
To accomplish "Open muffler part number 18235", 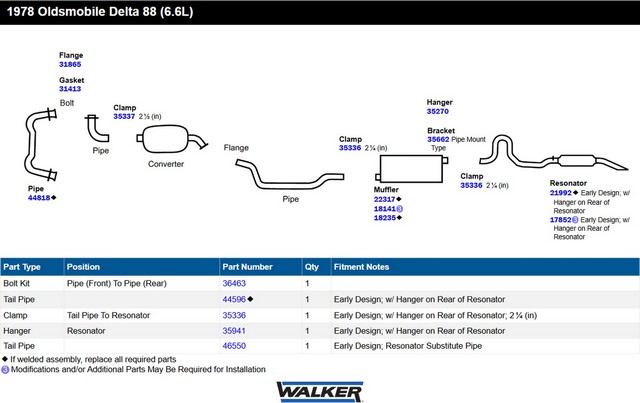I will coord(384,218).
